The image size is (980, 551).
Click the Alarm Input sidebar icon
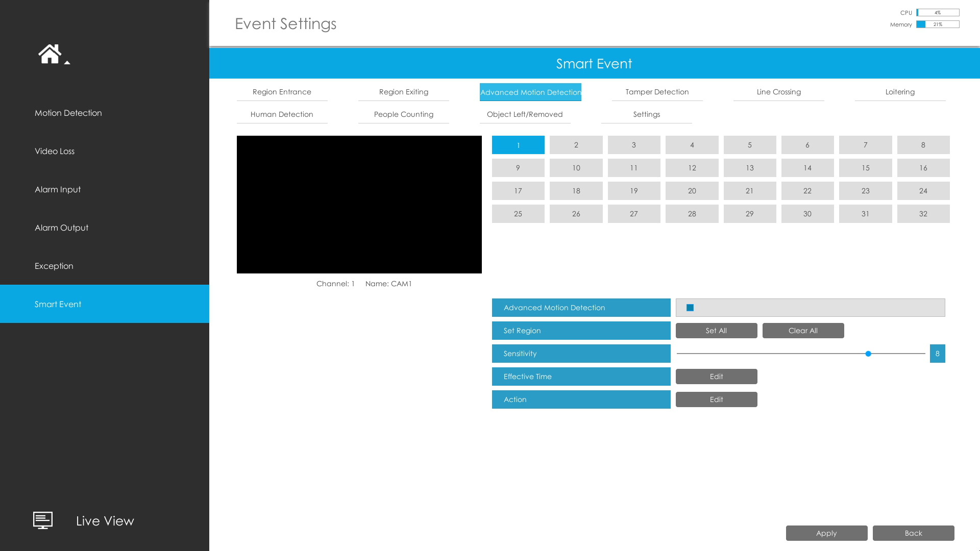pos(58,189)
